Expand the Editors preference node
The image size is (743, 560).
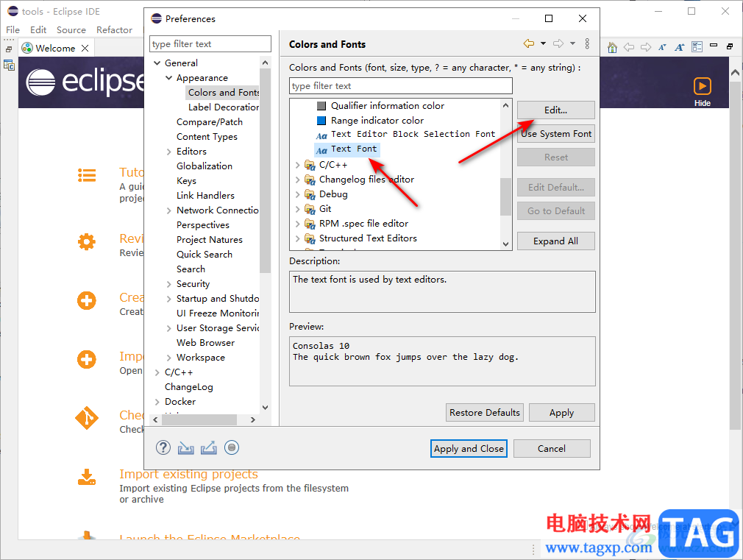(x=168, y=152)
